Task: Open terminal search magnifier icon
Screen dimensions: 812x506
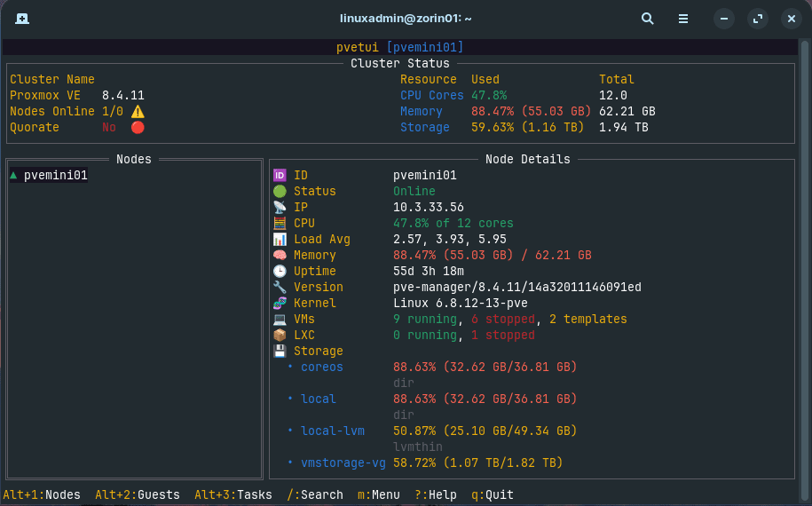Action: [x=648, y=19]
